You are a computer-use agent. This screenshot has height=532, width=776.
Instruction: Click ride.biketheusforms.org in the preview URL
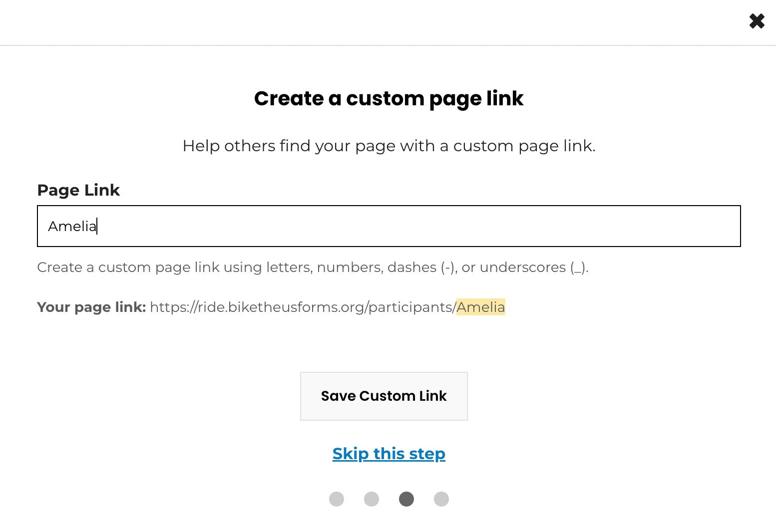tap(281, 307)
